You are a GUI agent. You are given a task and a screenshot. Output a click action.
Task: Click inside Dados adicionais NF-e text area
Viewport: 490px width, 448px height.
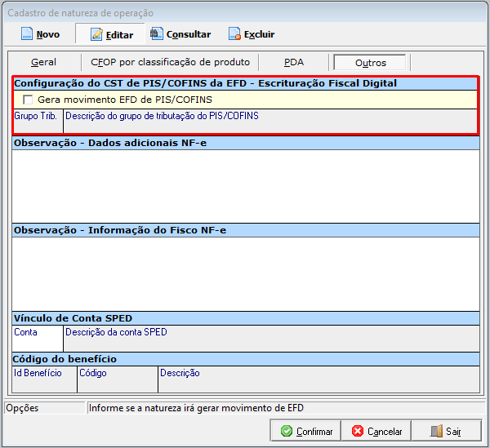pos(245,185)
